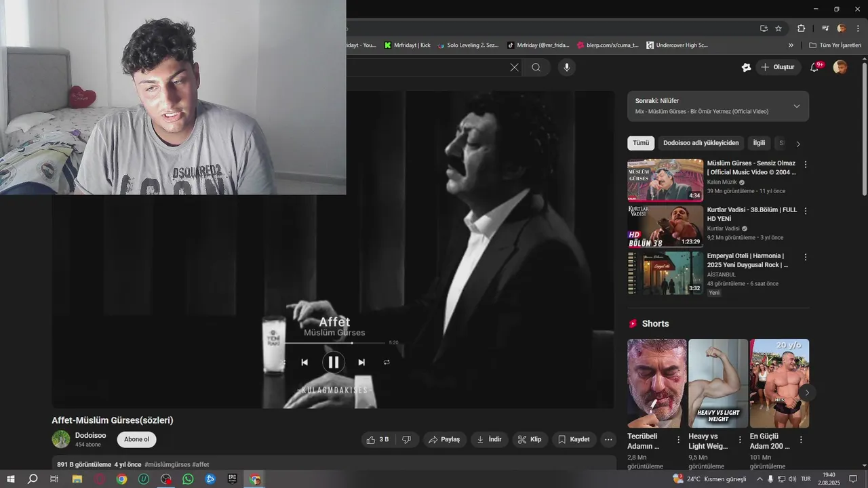Open Chrome profile avatar in toolbar
This screenshot has height=488, width=868.
[x=842, y=28]
